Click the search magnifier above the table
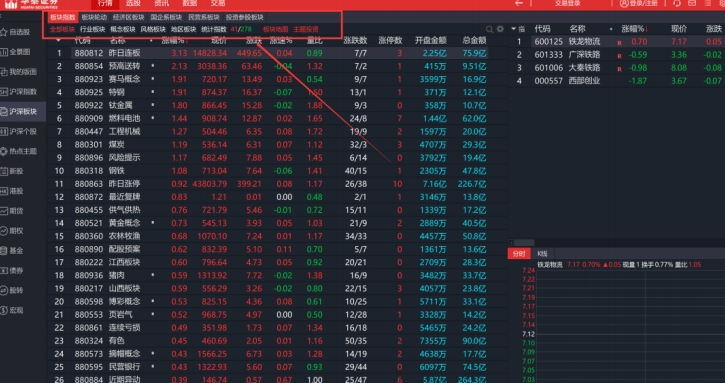 (x=489, y=29)
